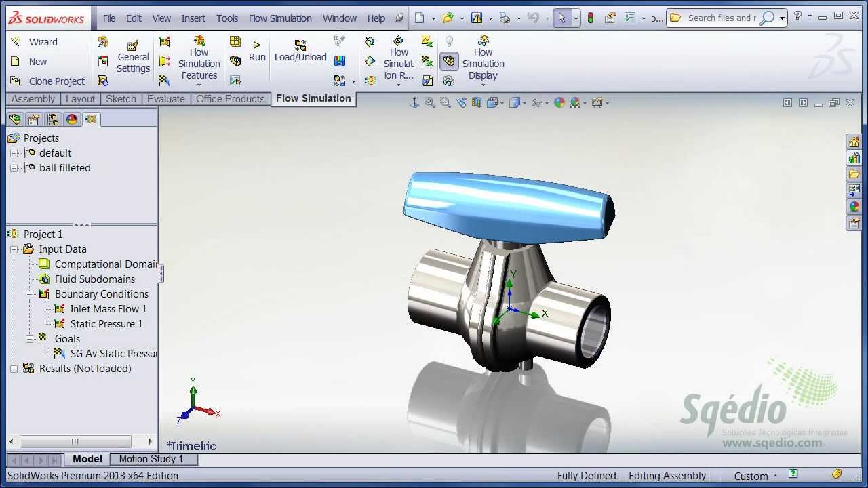Open the View Orientation icon
The image size is (868, 488).
492,103
